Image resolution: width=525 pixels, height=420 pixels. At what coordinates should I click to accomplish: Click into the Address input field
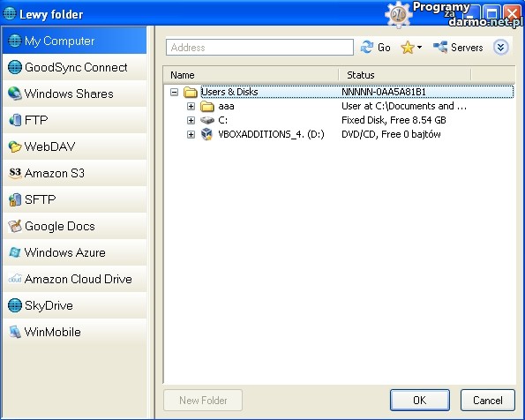tap(259, 48)
